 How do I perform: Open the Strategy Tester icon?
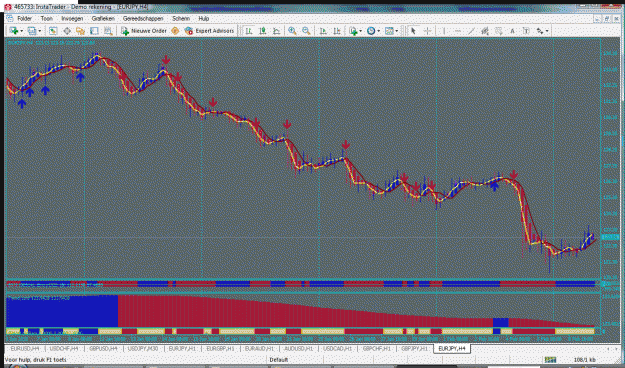(108, 31)
